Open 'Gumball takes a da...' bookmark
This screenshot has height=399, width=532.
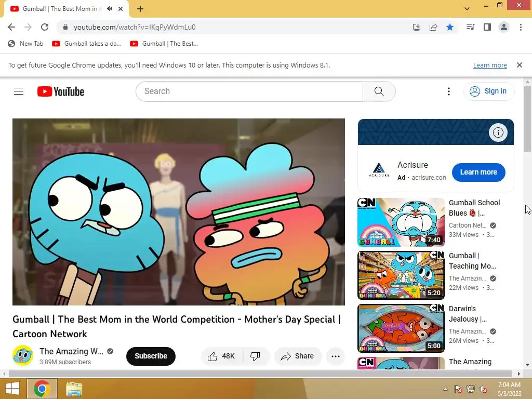pyautogui.click(x=87, y=44)
